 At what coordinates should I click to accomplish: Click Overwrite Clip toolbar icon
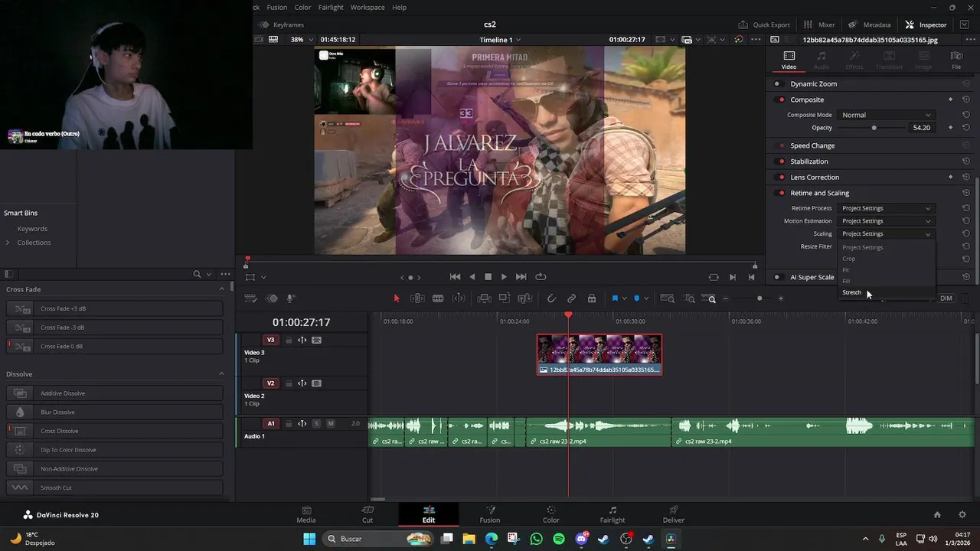pos(505,298)
